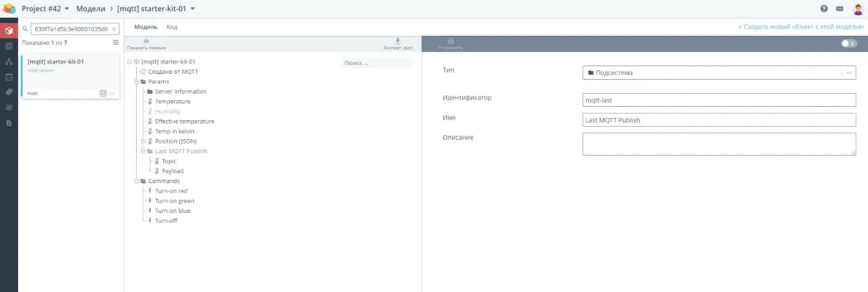Expand the Position (JSON) tree node
The image size is (868, 292).
tap(143, 141)
